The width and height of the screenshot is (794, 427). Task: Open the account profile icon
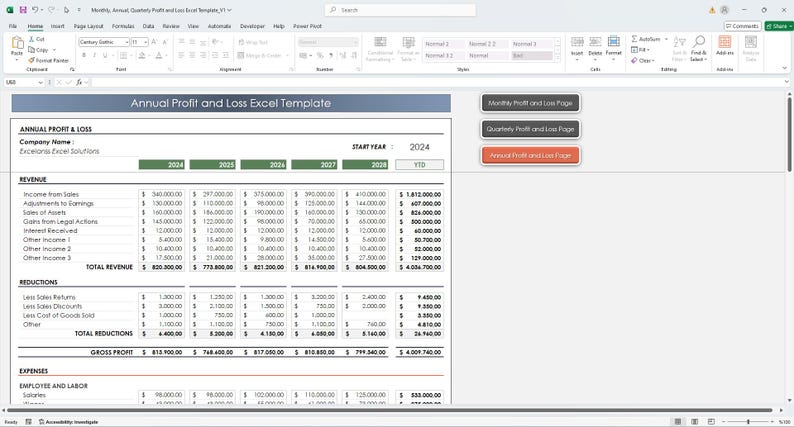click(725, 10)
